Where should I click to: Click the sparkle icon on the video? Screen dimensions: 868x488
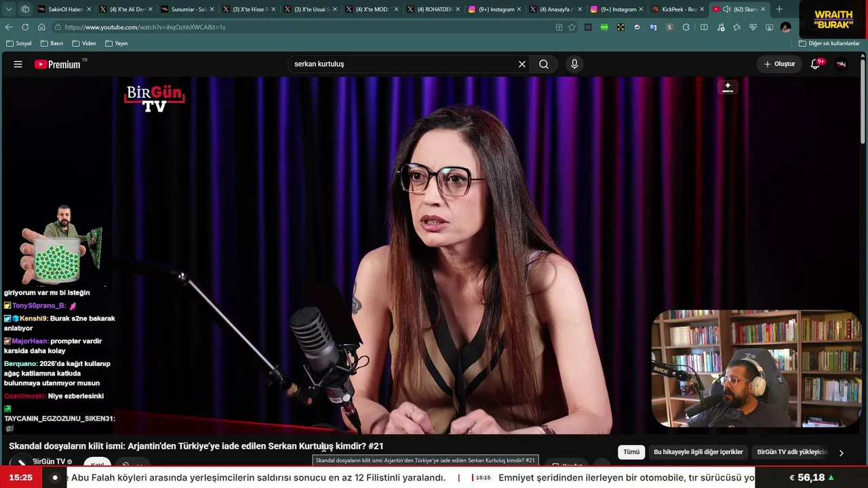728,87
